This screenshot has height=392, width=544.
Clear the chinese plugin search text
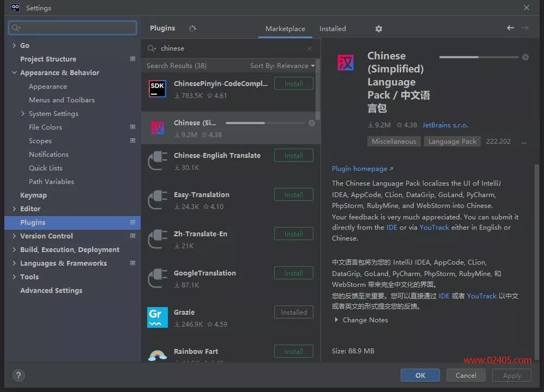[310, 48]
